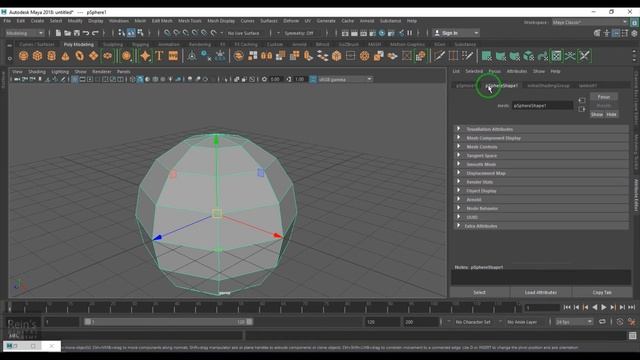Click the Save Scene icon
Screen dimensions: 640x360
click(x=77, y=33)
